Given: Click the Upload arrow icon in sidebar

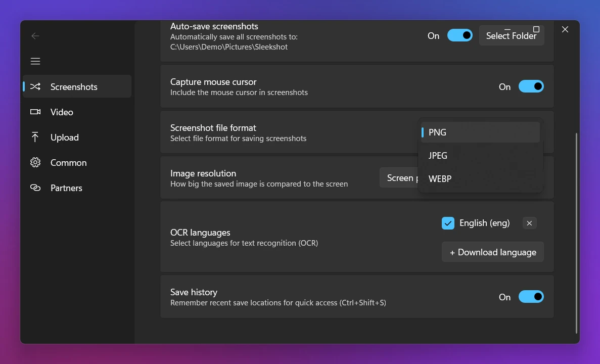Looking at the screenshot, I should pyautogui.click(x=35, y=137).
